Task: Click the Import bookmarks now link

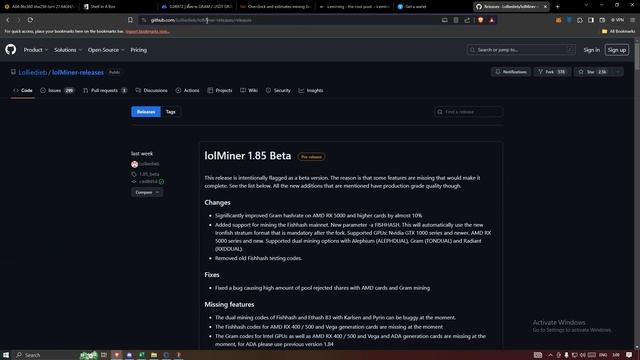Action: click(x=147, y=31)
